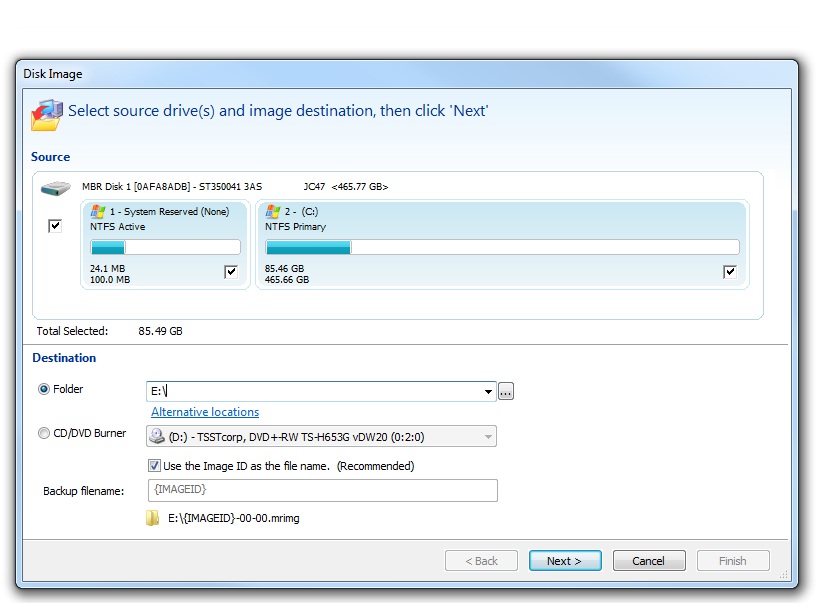This screenshot has height=606, width=816.
Task: Click the Finish button
Action: point(733,561)
